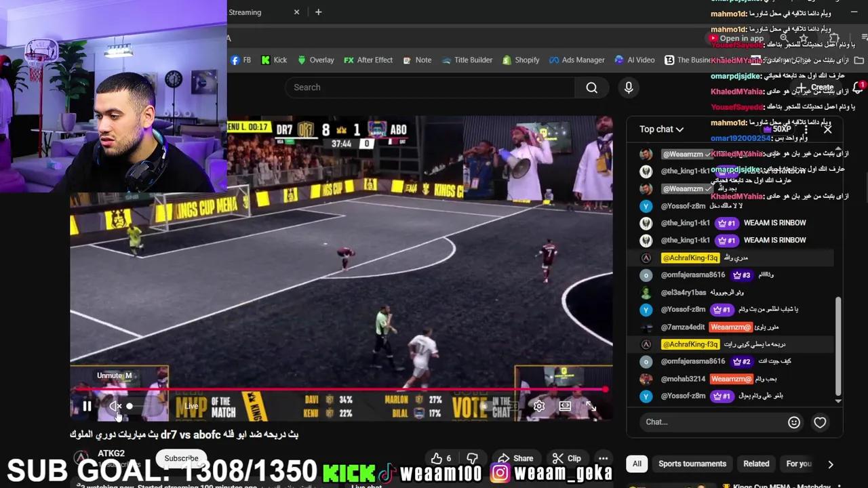Select the For you filter chip

pyautogui.click(x=799, y=464)
